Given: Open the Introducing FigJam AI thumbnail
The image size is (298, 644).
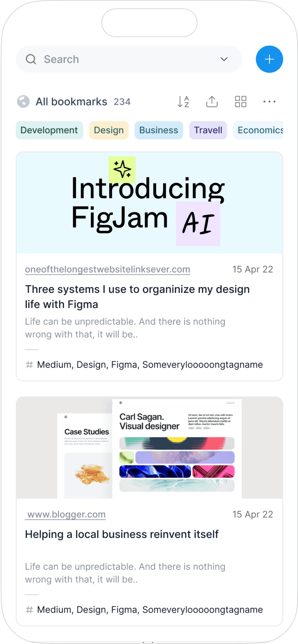Looking at the screenshot, I should 149,203.
